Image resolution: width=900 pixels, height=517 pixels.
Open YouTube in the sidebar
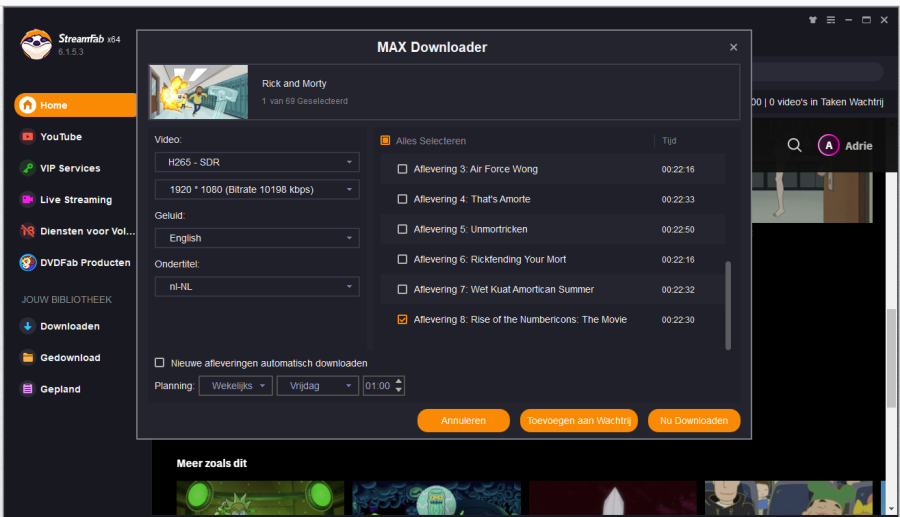coord(60,137)
